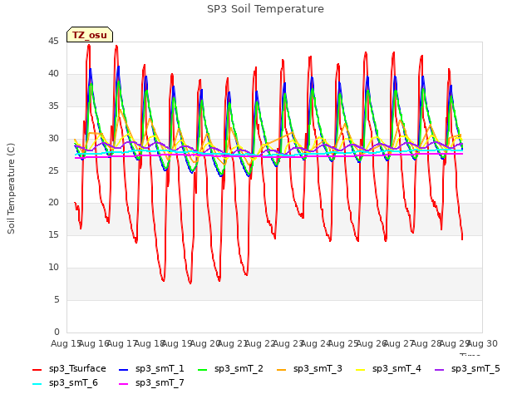Click the Soil Temperature (C) axis label
Image resolution: width=532 pixels, height=399 pixels.
click(x=11, y=189)
